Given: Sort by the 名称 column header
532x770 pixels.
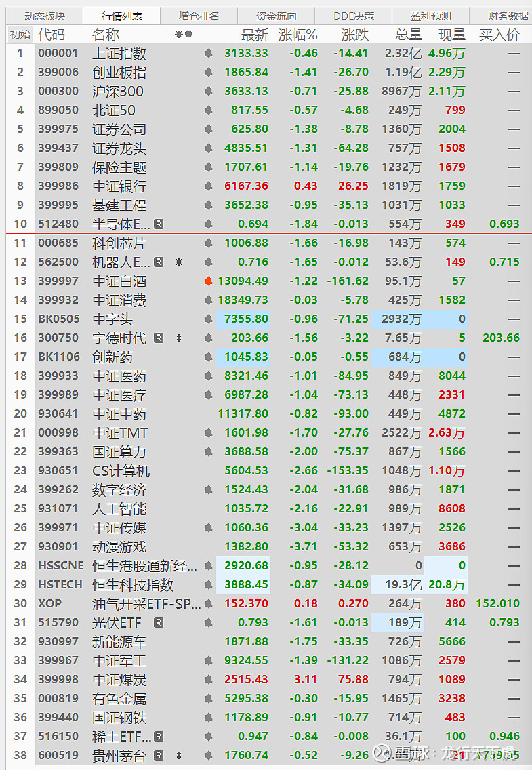Looking at the screenshot, I should [x=106, y=35].
